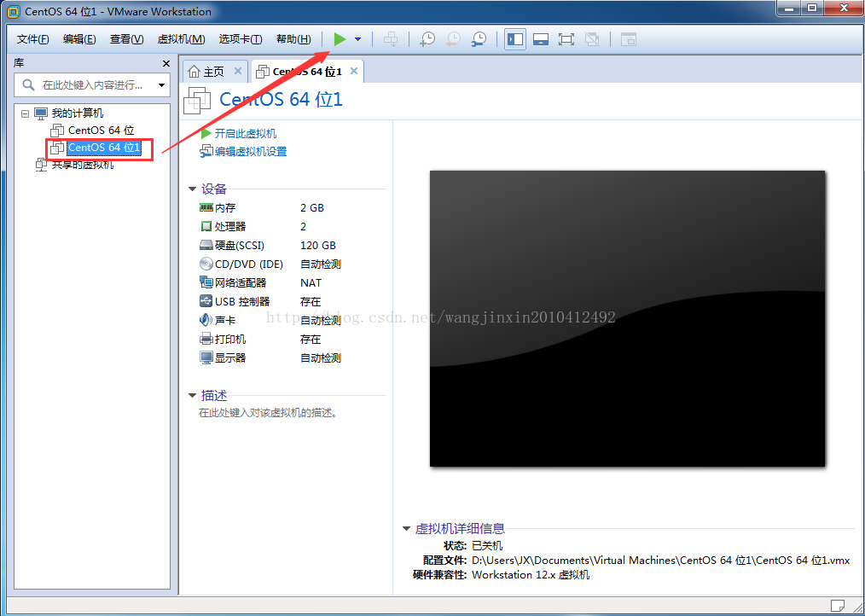Toggle the library sidebar view icon

[515, 39]
